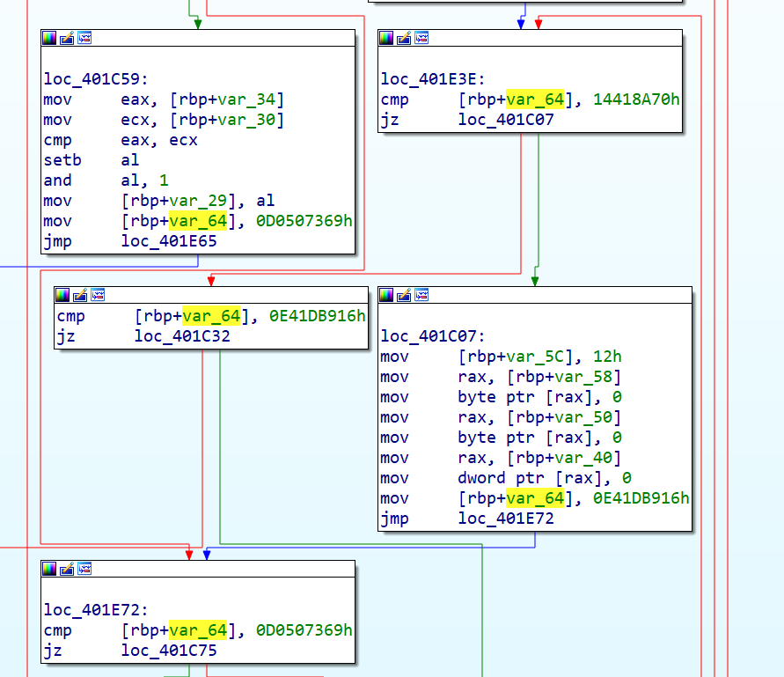Image resolution: width=784 pixels, height=677 pixels.
Task: Click loc_401C07 in jz instruction
Action: click(506, 120)
